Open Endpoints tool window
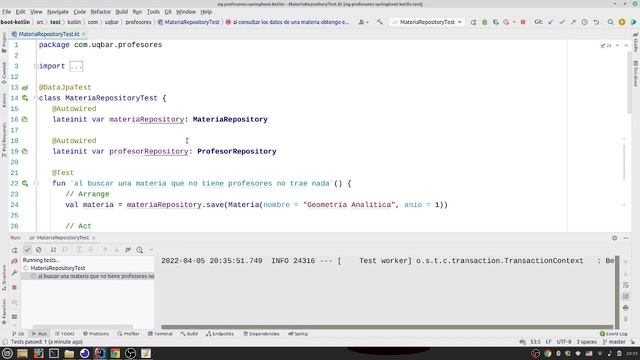Image resolution: width=640 pixels, height=360 pixels. [220, 333]
